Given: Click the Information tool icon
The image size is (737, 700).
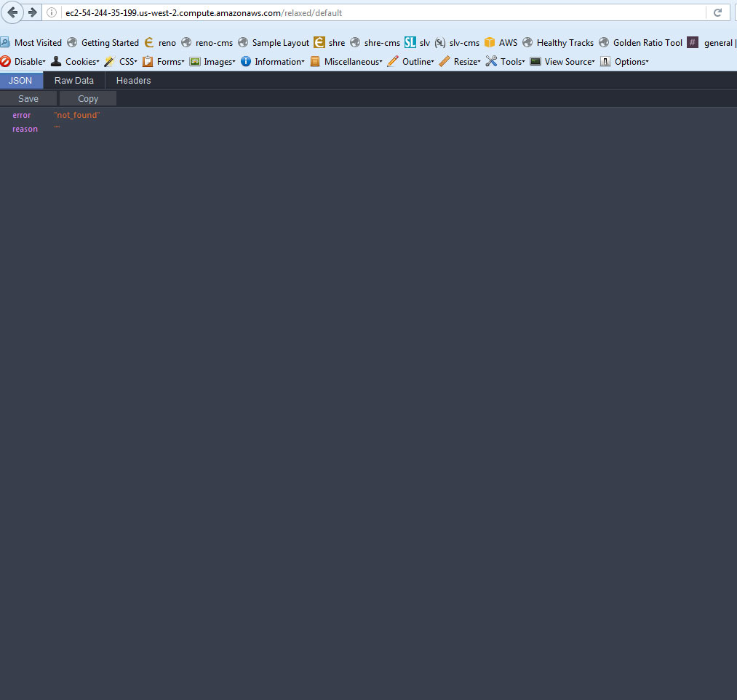Looking at the screenshot, I should (x=246, y=61).
